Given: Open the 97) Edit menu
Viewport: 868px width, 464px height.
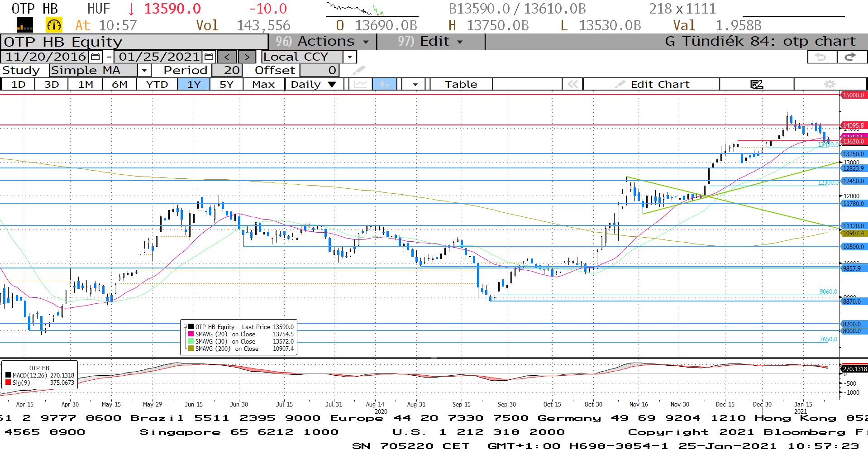Looking at the screenshot, I should 430,41.
